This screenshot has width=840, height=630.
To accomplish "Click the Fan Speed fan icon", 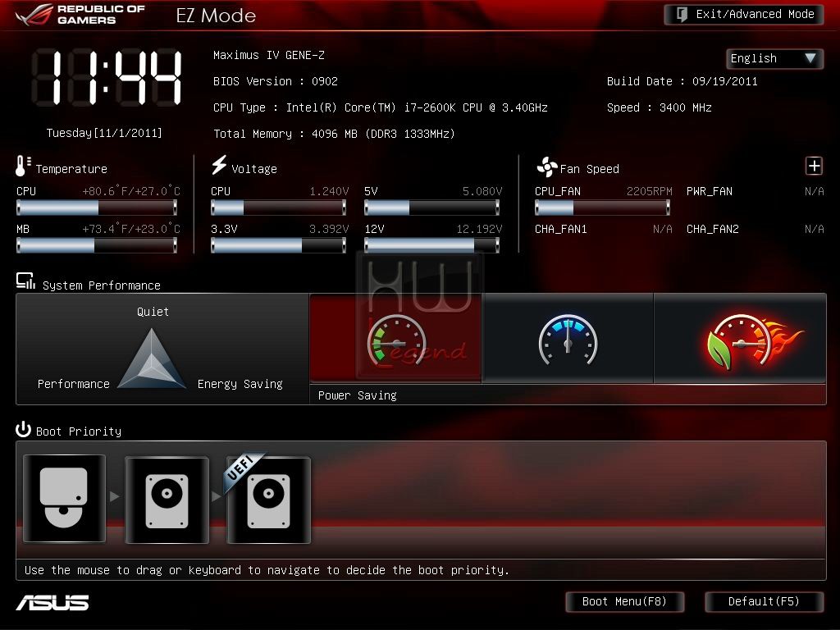I will pos(547,167).
